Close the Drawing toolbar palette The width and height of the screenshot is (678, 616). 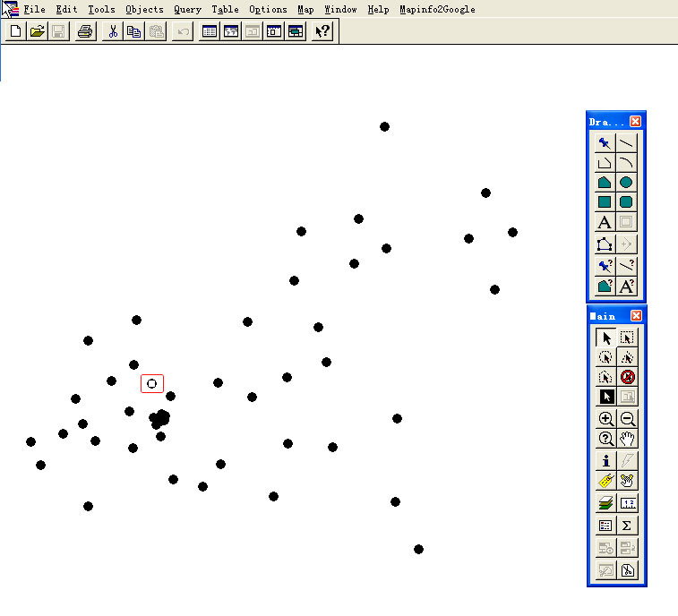coord(635,122)
